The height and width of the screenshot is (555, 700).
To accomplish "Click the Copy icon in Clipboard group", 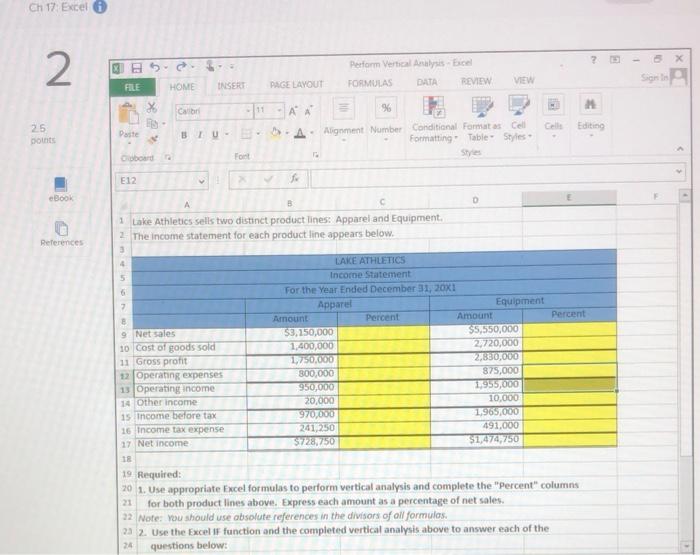I will pyautogui.click(x=152, y=123).
